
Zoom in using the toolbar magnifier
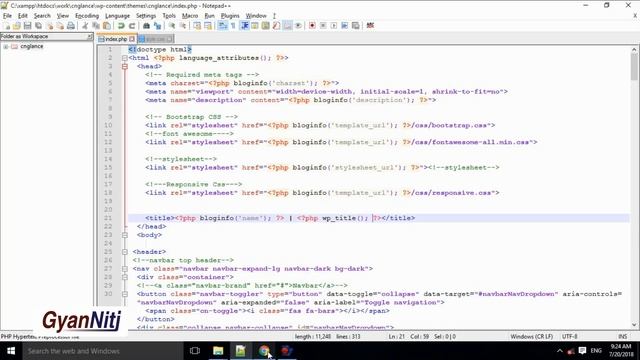pyautogui.click(x=172, y=26)
